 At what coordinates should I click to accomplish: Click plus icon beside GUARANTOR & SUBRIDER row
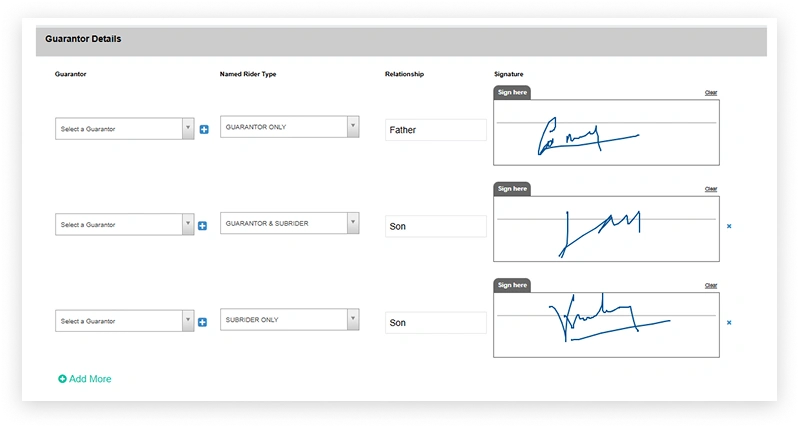pyautogui.click(x=202, y=226)
